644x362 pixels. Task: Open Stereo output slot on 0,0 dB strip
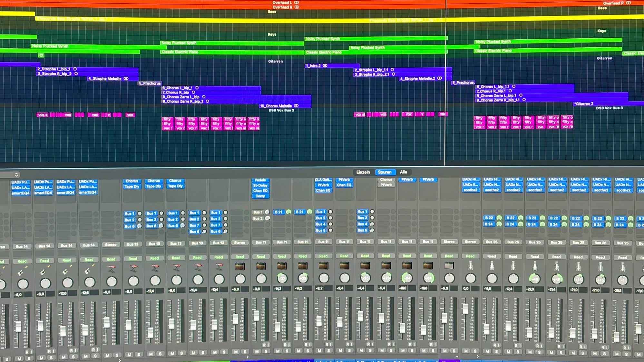[x=470, y=242]
